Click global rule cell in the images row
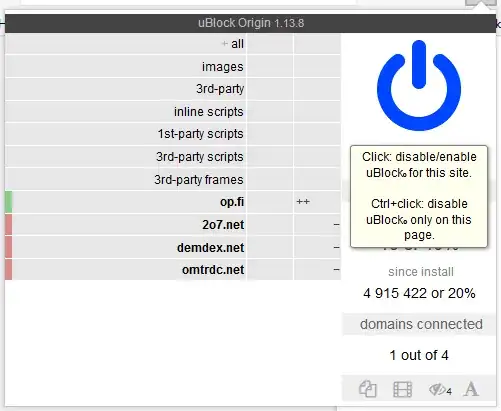Viewport: 501px width, 411px height. (x=270, y=66)
